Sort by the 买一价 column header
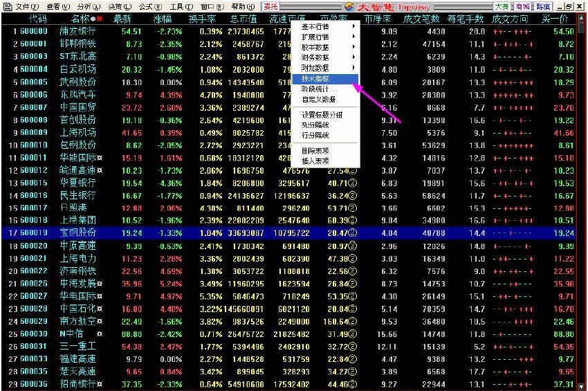The width and height of the screenshot is (588, 391). click(555, 19)
